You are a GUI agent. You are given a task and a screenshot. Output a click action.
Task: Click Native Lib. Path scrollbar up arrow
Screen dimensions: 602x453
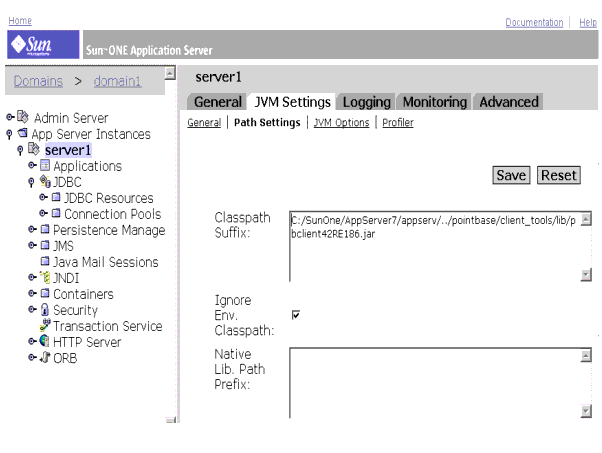click(586, 356)
